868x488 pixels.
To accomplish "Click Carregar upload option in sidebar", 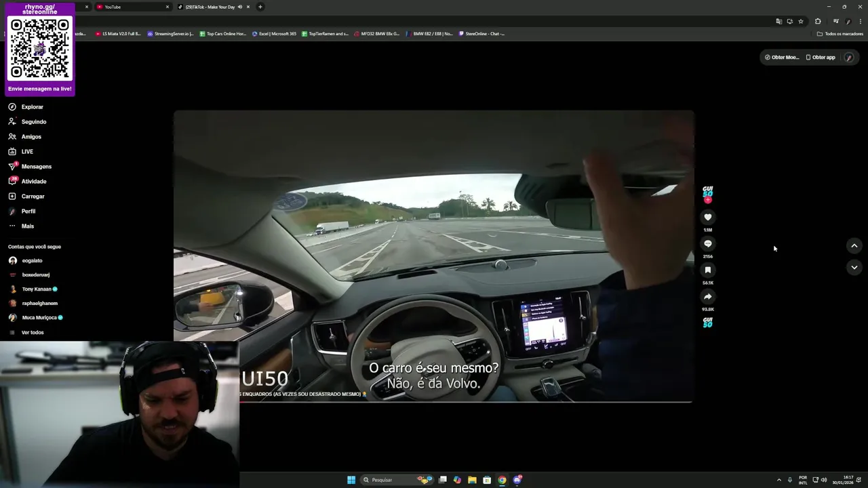I will click(26, 197).
